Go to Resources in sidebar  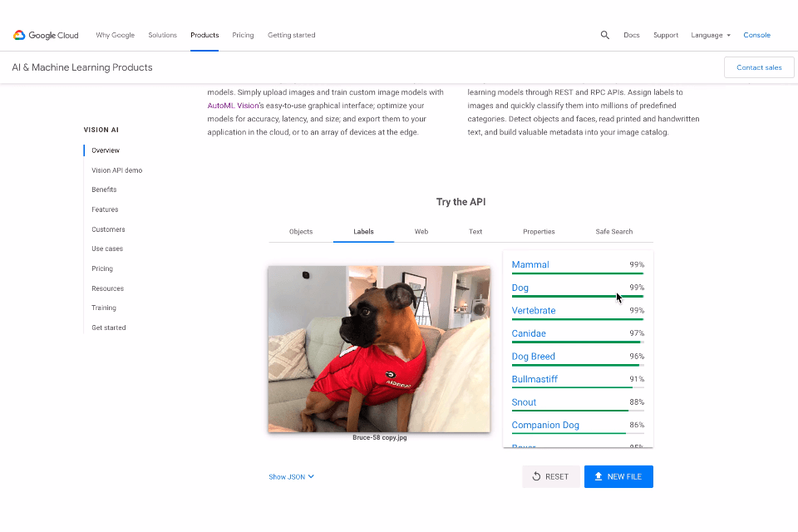point(107,288)
